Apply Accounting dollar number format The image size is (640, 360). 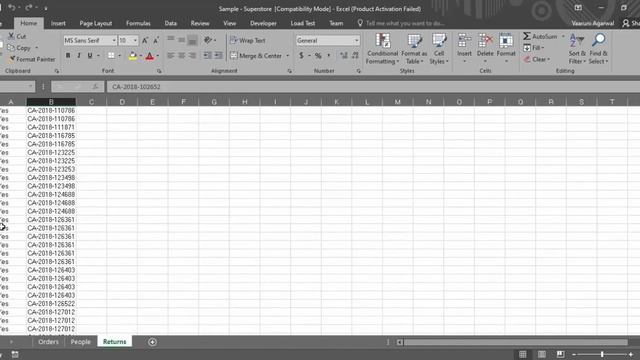pyautogui.click(x=301, y=56)
